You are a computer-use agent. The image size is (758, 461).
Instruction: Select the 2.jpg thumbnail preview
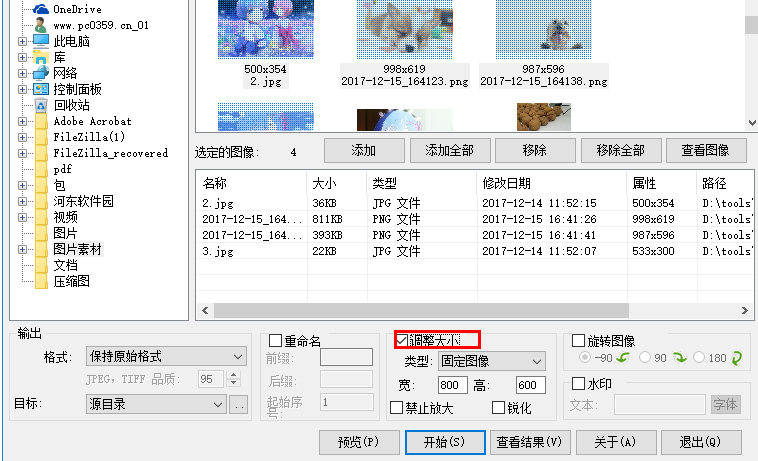click(x=265, y=29)
